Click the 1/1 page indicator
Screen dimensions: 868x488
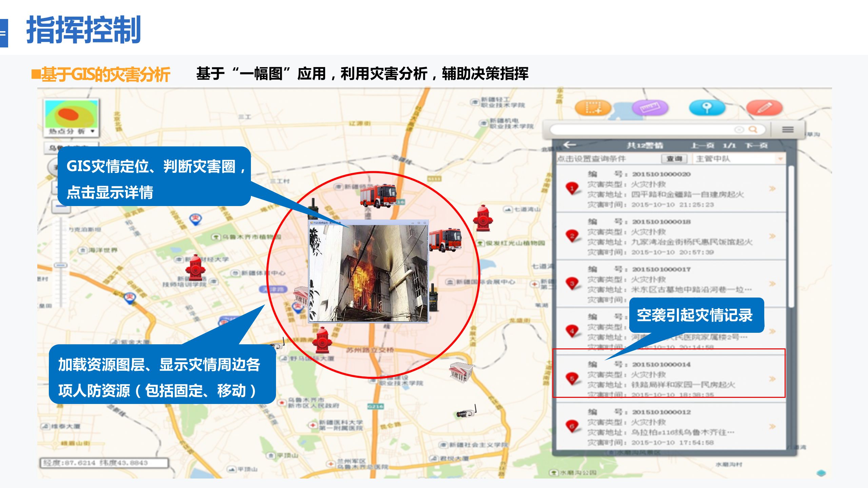729,145
